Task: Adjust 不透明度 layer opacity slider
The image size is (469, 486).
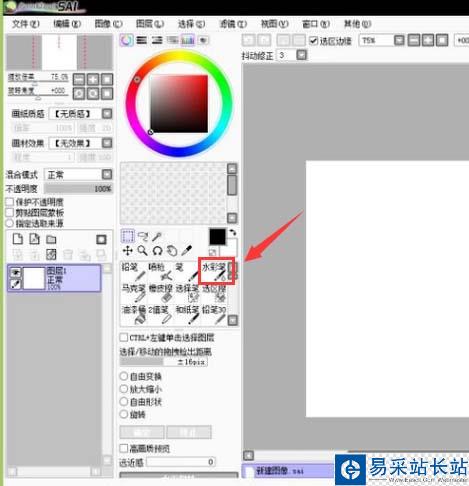Action: (x=78, y=189)
